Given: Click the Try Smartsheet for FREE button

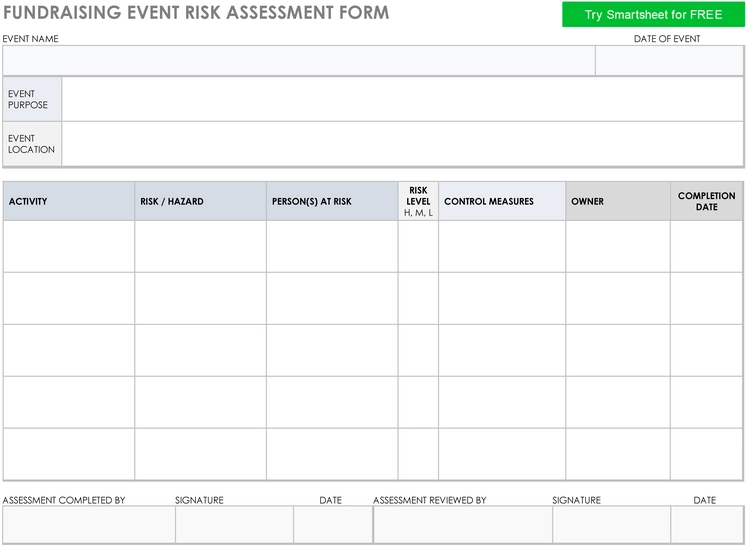Looking at the screenshot, I should point(653,14).
